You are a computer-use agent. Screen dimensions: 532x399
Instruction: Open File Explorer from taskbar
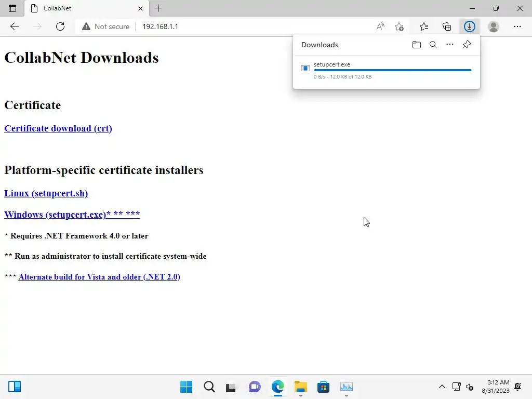301,387
